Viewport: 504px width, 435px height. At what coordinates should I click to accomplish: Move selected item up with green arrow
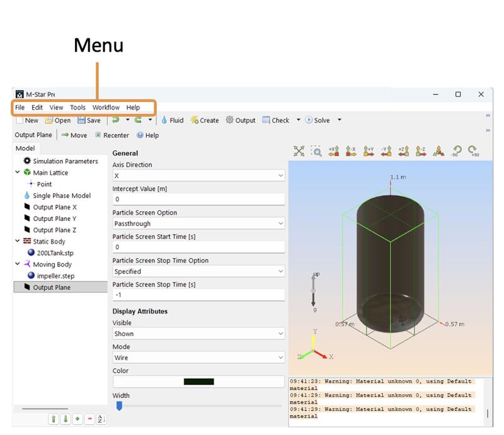click(54, 419)
